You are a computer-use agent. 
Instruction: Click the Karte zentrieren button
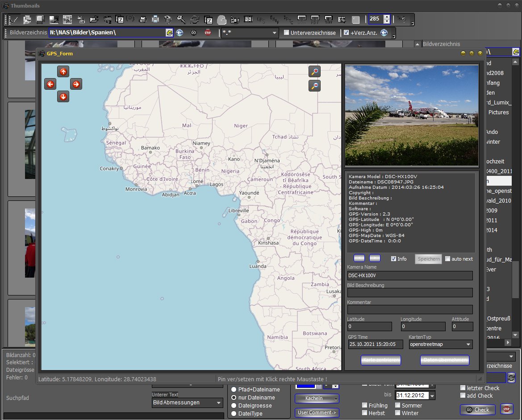tap(380, 360)
